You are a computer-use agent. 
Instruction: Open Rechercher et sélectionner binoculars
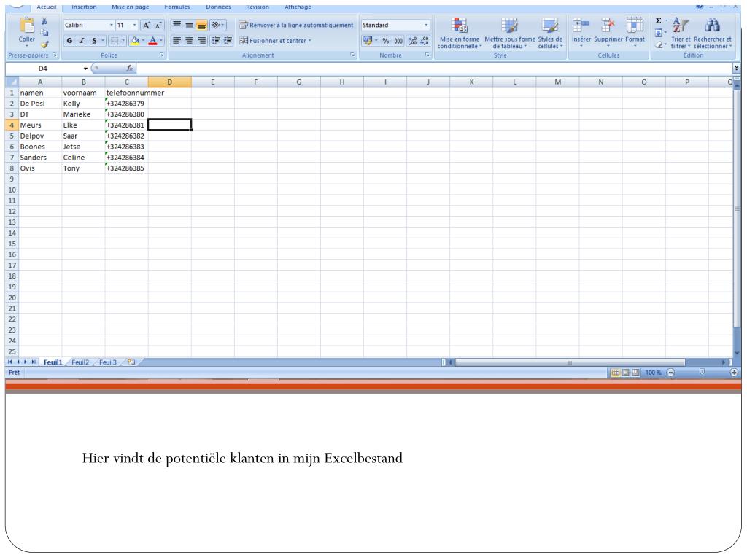click(x=712, y=28)
